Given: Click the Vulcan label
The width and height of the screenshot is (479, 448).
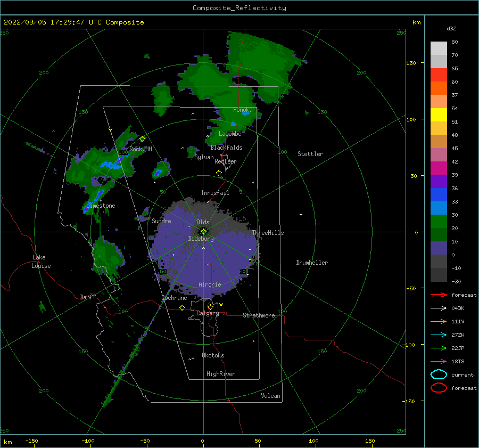Looking at the screenshot, I should tap(270, 396).
